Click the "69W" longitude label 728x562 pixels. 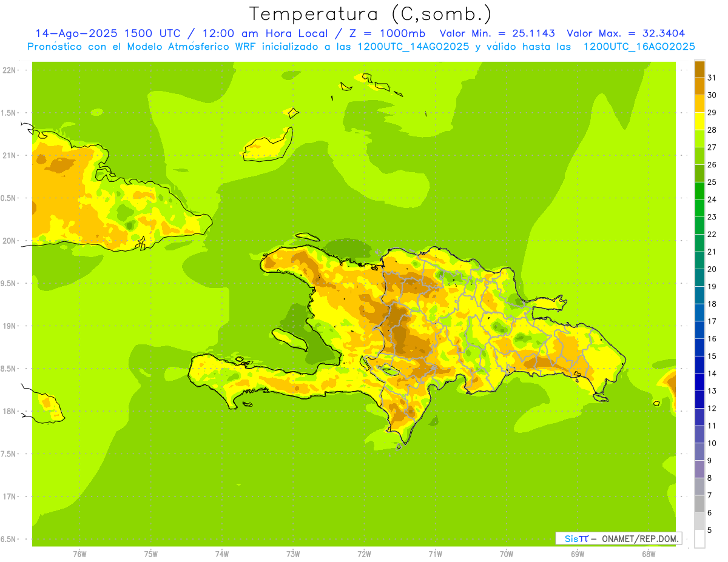pos(578,554)
